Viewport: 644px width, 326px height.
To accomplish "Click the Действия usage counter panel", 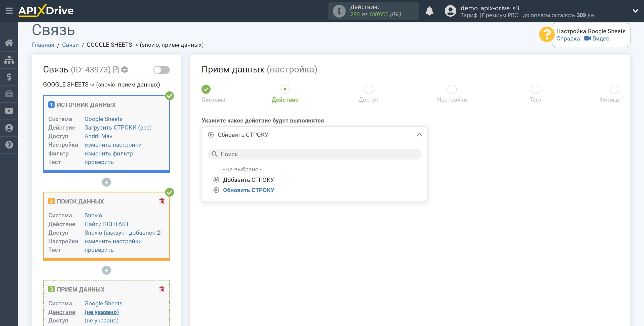I will click(x=373, y=11).
